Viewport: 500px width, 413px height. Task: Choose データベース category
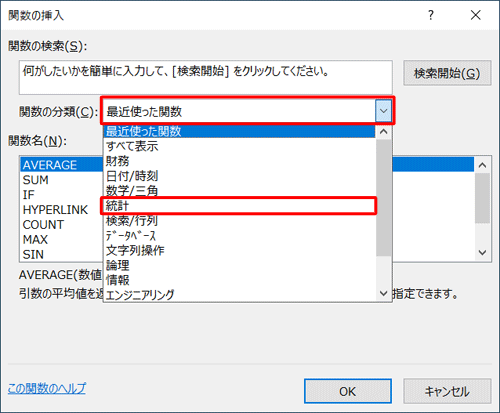coord(239,236)
